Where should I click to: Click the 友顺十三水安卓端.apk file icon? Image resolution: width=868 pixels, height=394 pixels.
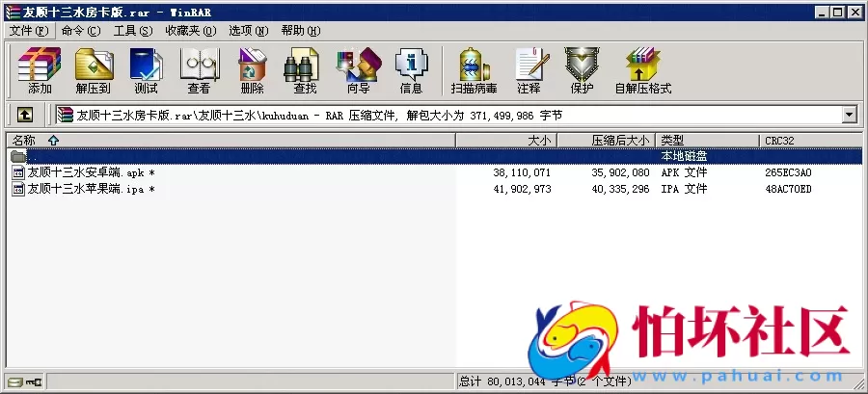pyautogui.click(x=18, y=173)
